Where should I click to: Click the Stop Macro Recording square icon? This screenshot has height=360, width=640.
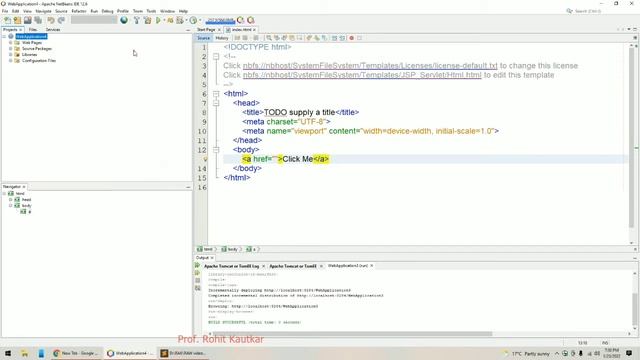click(x=360, y=38)
